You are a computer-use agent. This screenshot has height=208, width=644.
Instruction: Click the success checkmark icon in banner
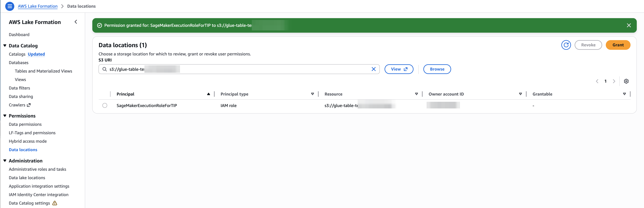click(x=100, y=25)
